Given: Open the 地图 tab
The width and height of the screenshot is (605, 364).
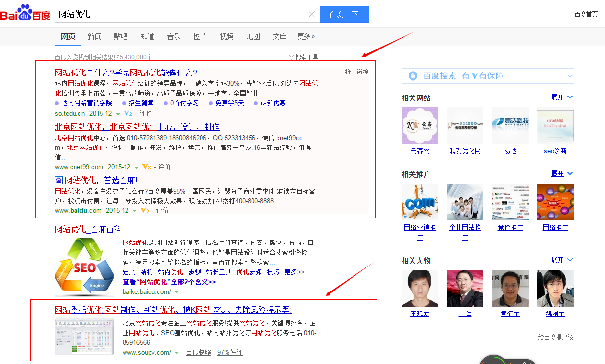Looking at the screenshot, I should point(253,36).
